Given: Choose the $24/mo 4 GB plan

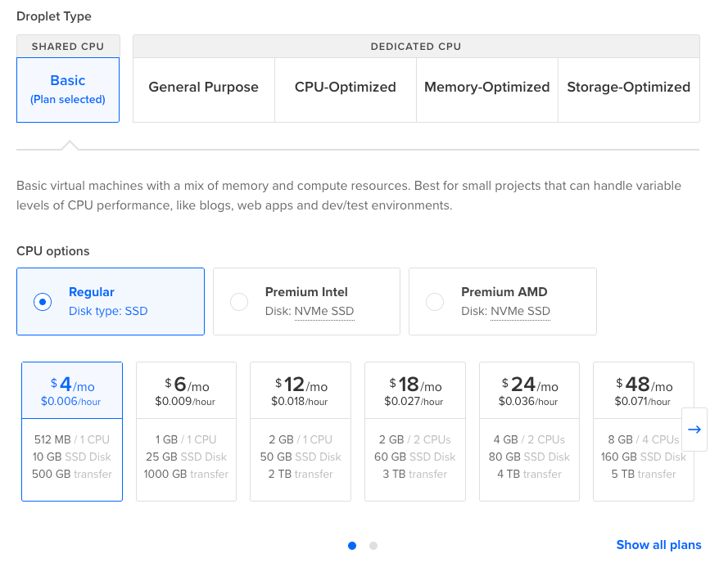Looking at the screenshot, I should tap(529, 431).
